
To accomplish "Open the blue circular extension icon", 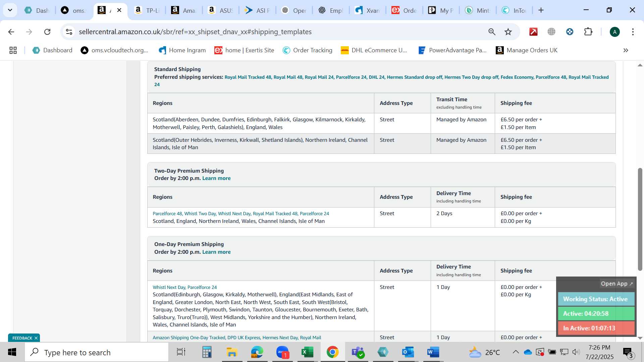I will click(x=570, y=32).
